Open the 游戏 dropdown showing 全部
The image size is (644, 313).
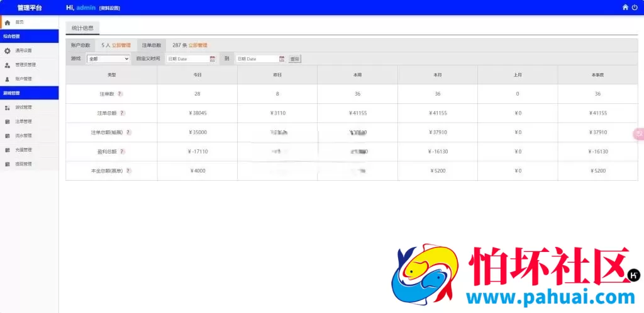(x=108, y=59)
